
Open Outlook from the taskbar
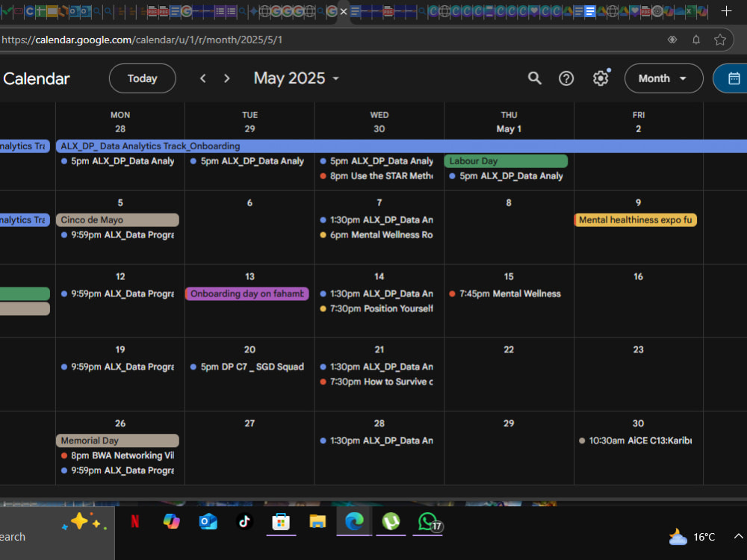point(208,522)
